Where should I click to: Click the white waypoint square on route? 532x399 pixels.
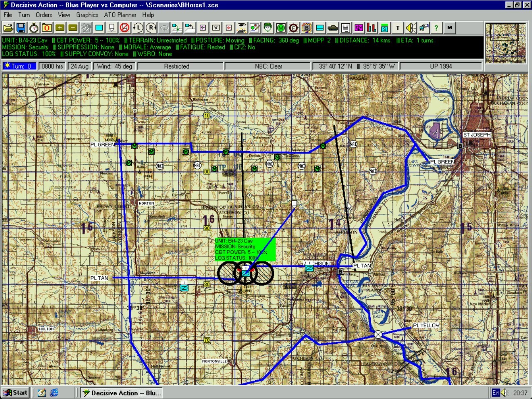(294, 204)
